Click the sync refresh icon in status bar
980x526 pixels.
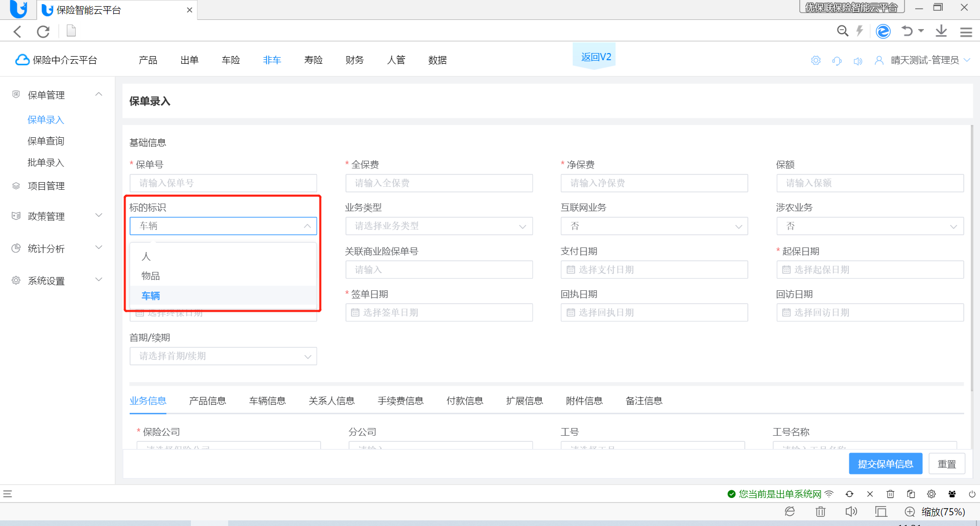click(849, 494)
